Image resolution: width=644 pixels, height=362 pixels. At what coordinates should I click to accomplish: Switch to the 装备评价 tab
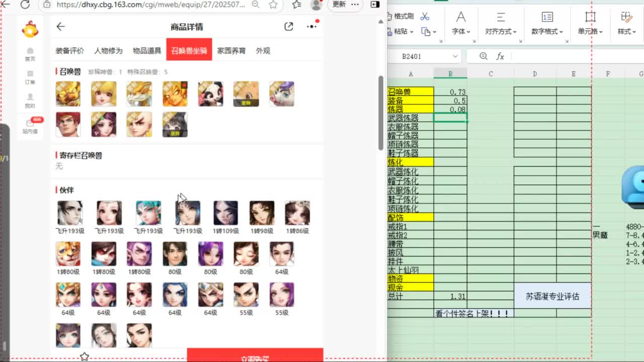point(69,51)
